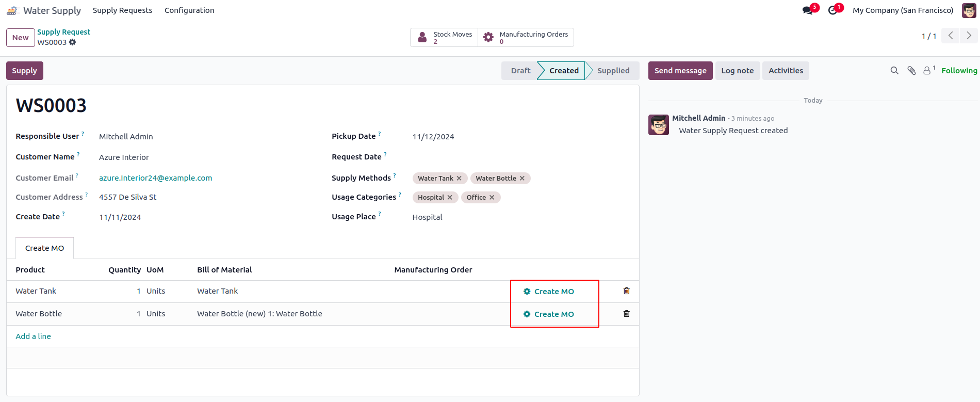The image size is (980, 402).
Task: Click Create MO for Water Tank row
Action: point(549,292)
